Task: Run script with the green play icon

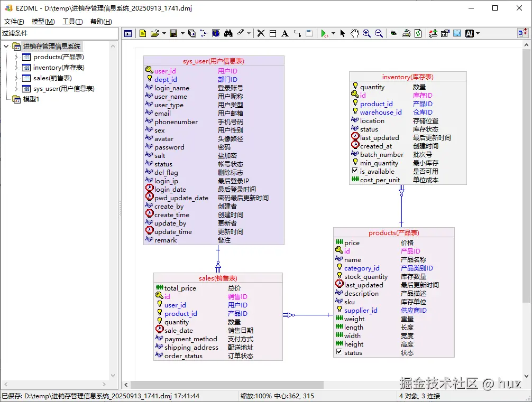Action: coord(324,33)
